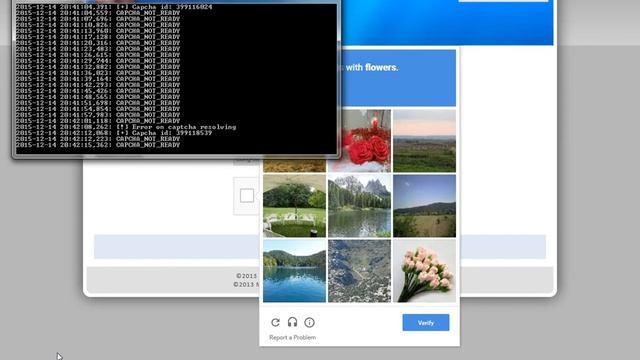Select the pink tulip bouquet tile

pyautogui.click(x=424, y=271)
